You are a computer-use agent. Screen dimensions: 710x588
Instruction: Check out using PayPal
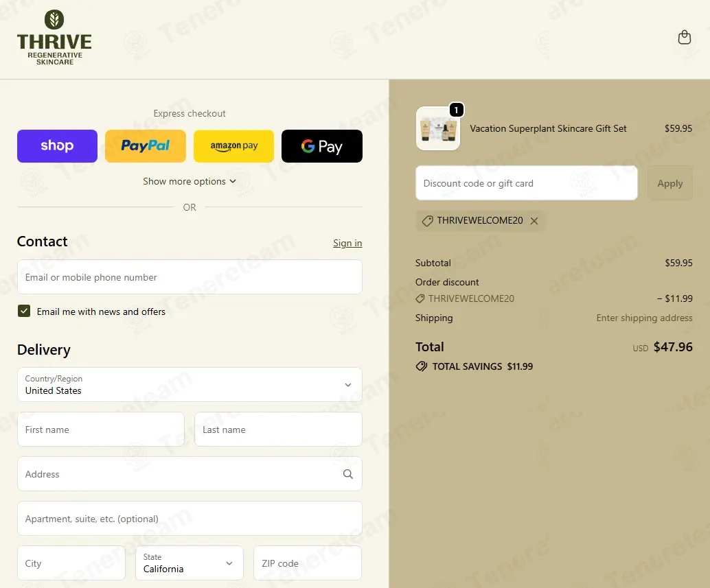point(146,146)
